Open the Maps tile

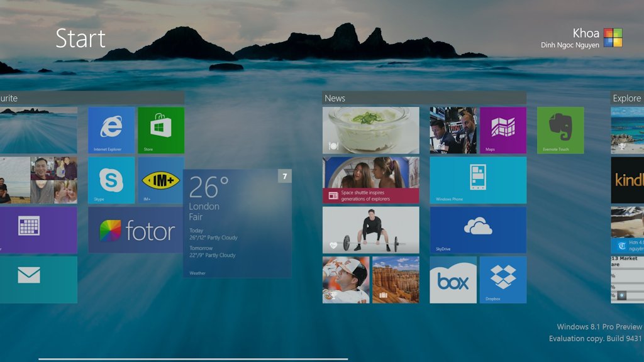tap(503, 130)
